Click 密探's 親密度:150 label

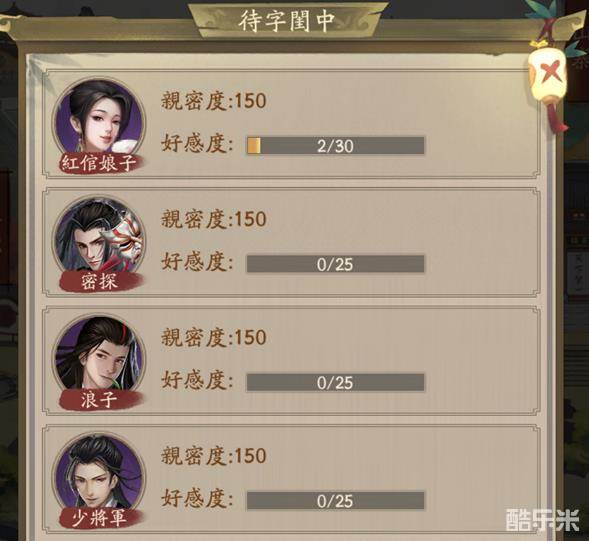pyautogui.click(x=214, y=219)
